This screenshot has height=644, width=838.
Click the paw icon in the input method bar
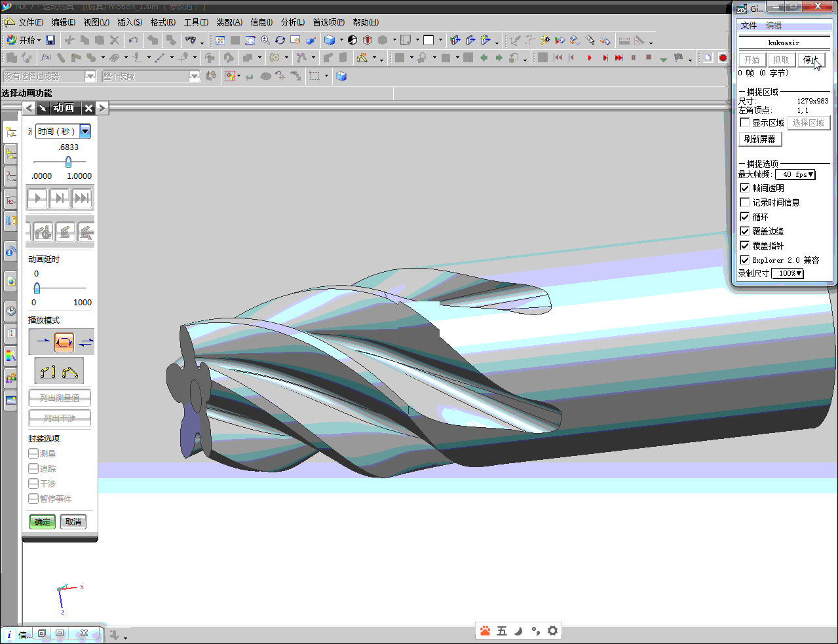pos(485,631)
